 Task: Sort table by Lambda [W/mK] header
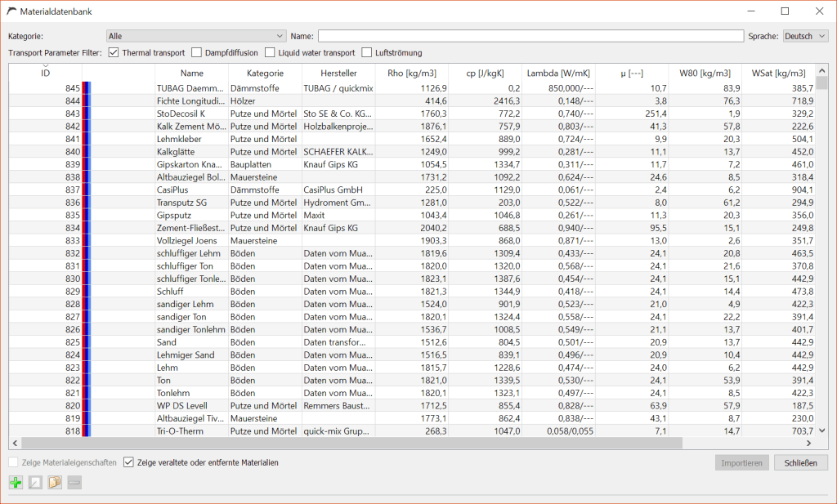coord(558,73)
